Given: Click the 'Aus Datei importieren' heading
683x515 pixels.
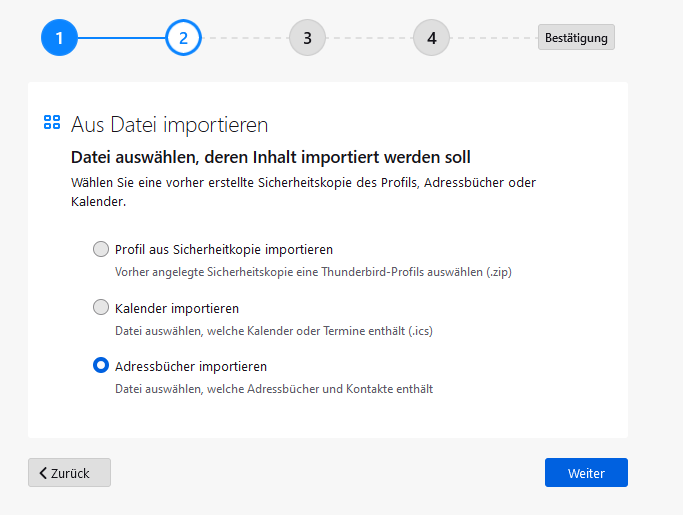Looking at the screenshot, I should coord(170,125).
